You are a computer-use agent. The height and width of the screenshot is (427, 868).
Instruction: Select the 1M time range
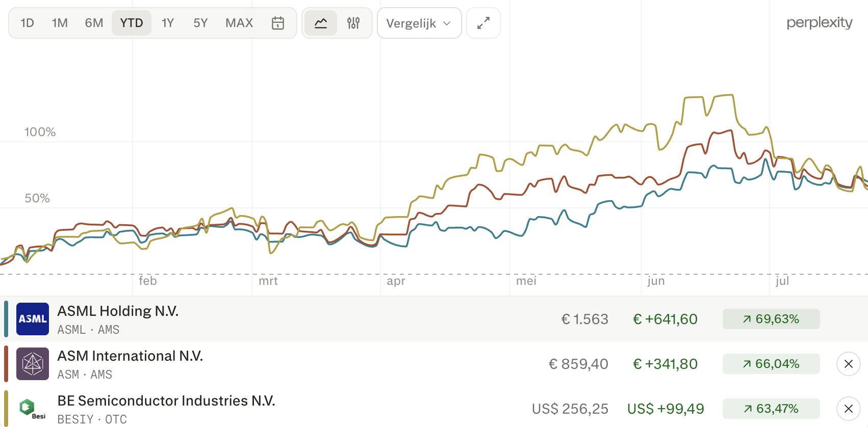60,23
